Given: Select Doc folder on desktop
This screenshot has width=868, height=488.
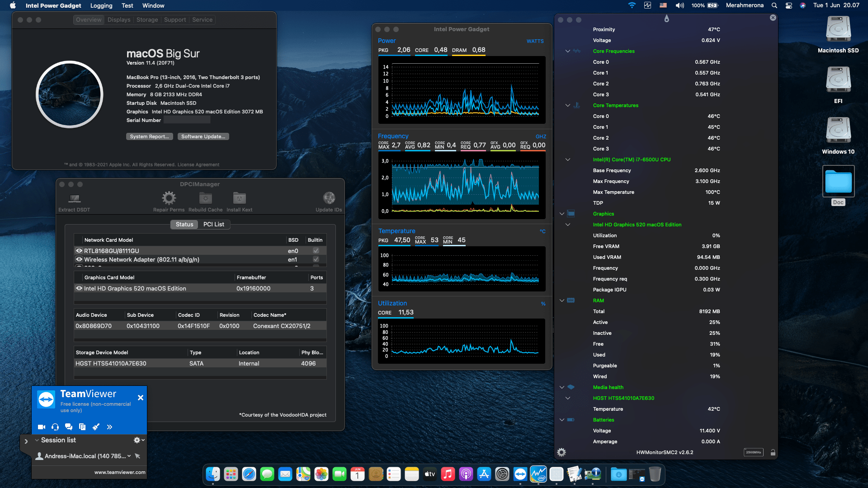Looking at the screenshot, I should (x=838, y=181).
